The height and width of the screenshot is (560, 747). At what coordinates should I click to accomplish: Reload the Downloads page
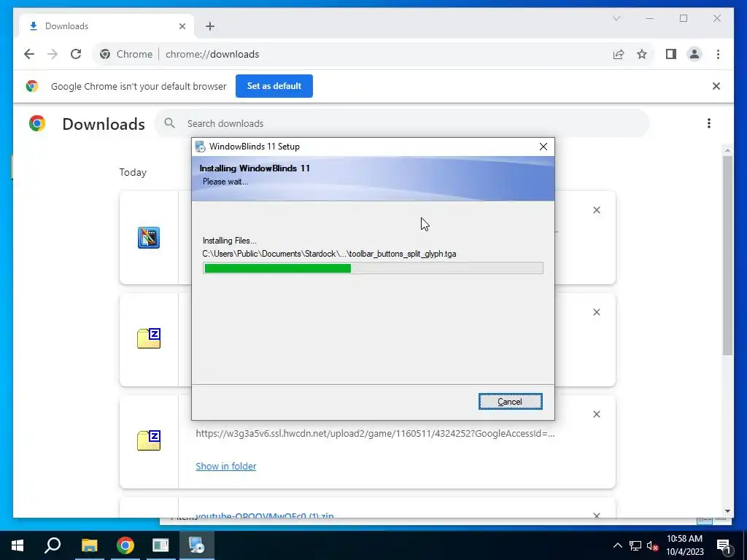point(76,54)
